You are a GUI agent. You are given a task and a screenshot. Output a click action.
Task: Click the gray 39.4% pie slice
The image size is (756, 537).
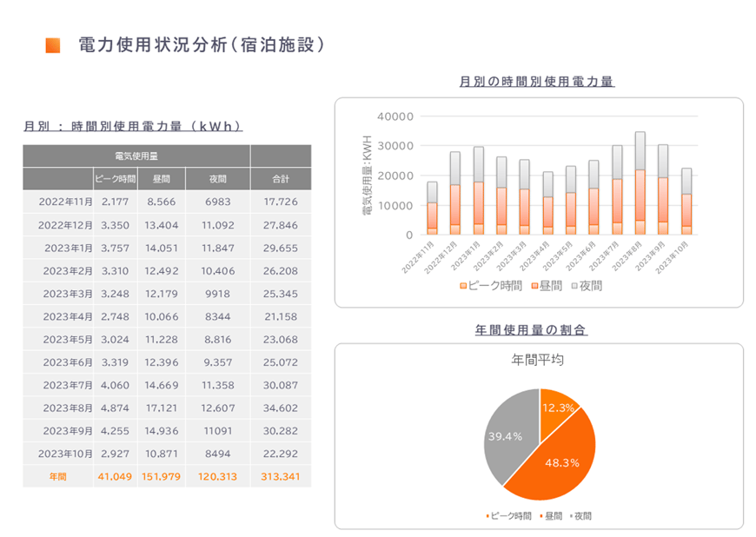click(x=508, y=434)
